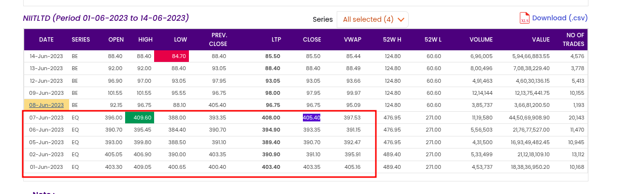Click the OPEN column header
644x194 pixels.
click(116, 40)
